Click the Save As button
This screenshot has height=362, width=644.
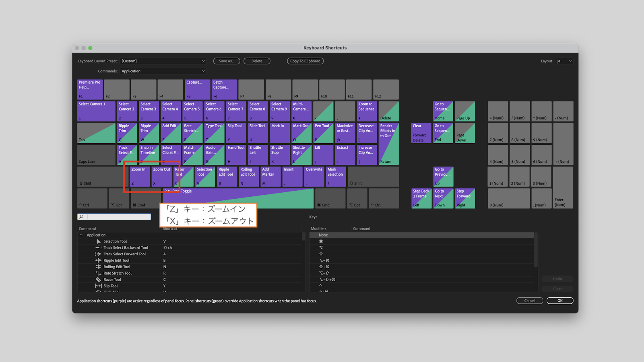coord(227,61)
